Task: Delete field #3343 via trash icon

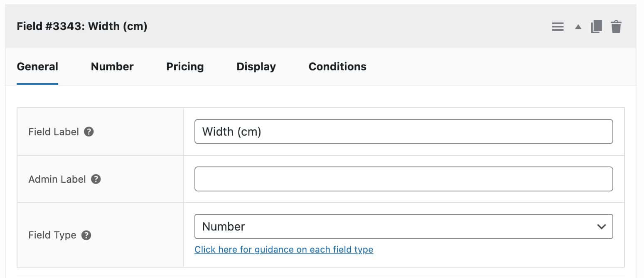Action: tap(617, 26)
